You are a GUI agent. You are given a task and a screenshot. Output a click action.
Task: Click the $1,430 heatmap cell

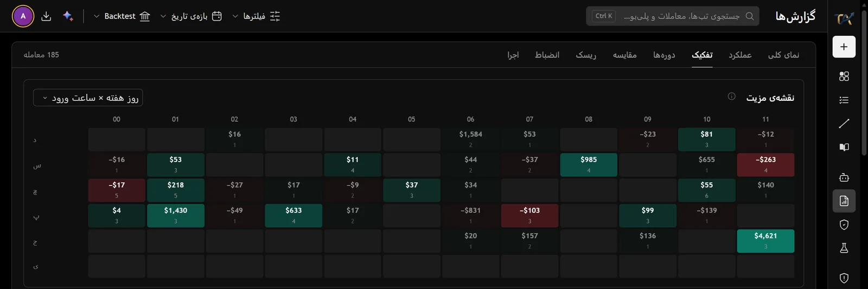pyautogui.click(x=176, y=216)
